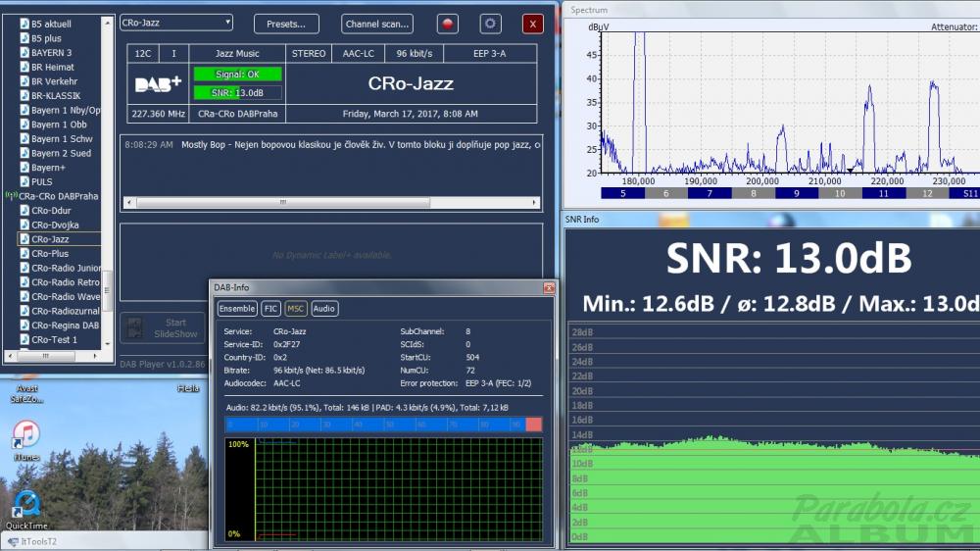The height and width of the screenshot is (551, 980).
Task: Open the CRo-Jazz service dropdown
Action: pyautogui.click(x=176, y=23)
